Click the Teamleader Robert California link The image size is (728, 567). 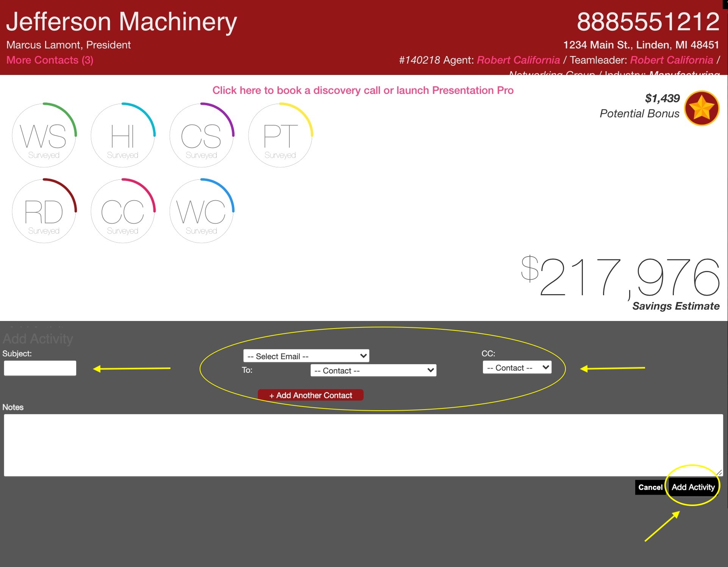click(671, 60)
